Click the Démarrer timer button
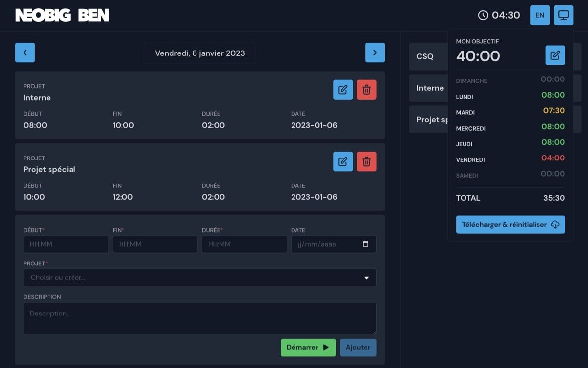The height and width of the screenshot is (368, 588). click(x=308, y=347)
